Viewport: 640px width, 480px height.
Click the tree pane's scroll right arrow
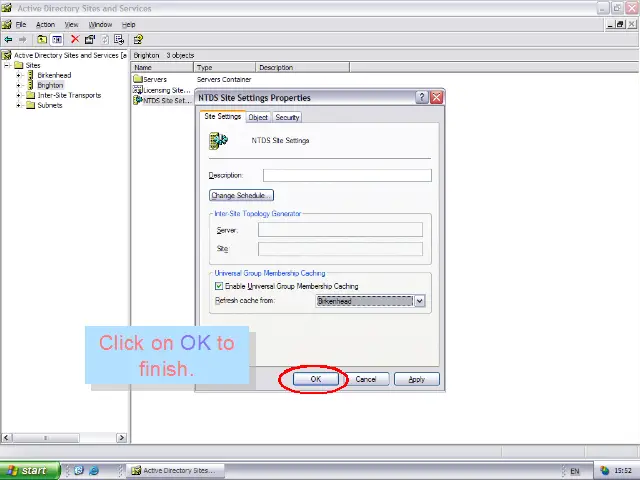121,438
